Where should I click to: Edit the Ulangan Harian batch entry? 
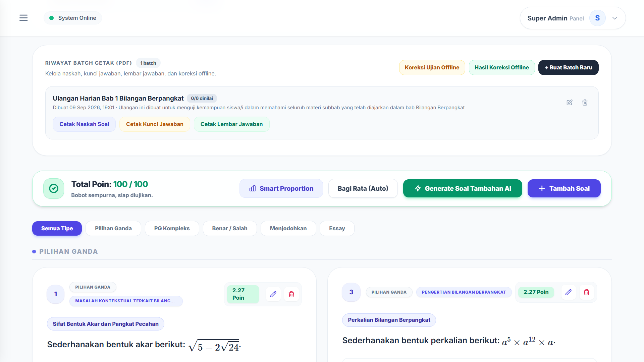[x=570, y=103]
